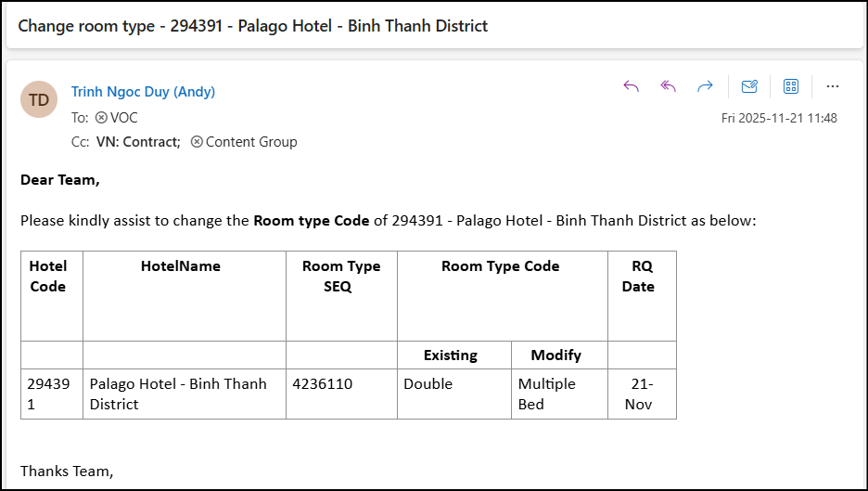The image size is (868, 491).
Task: Open the More actions ellipsis menu
Action: (832, 86)
